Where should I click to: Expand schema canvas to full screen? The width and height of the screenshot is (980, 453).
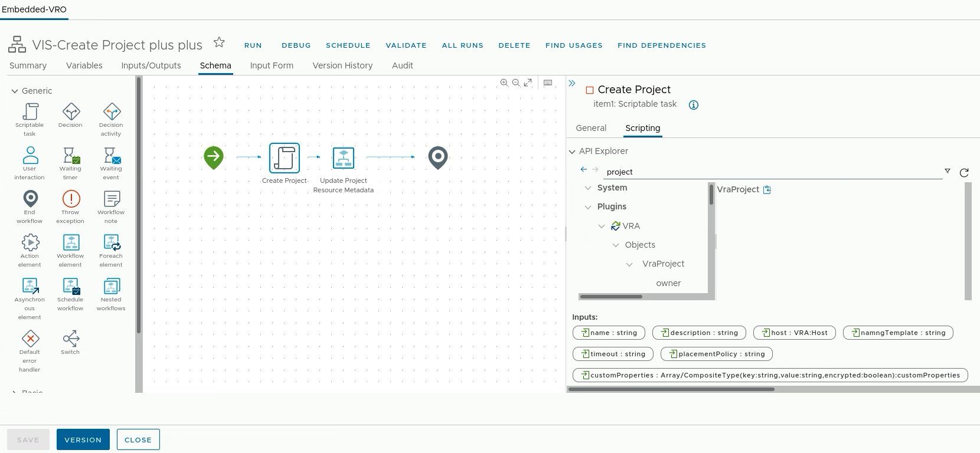click(528, 83)
